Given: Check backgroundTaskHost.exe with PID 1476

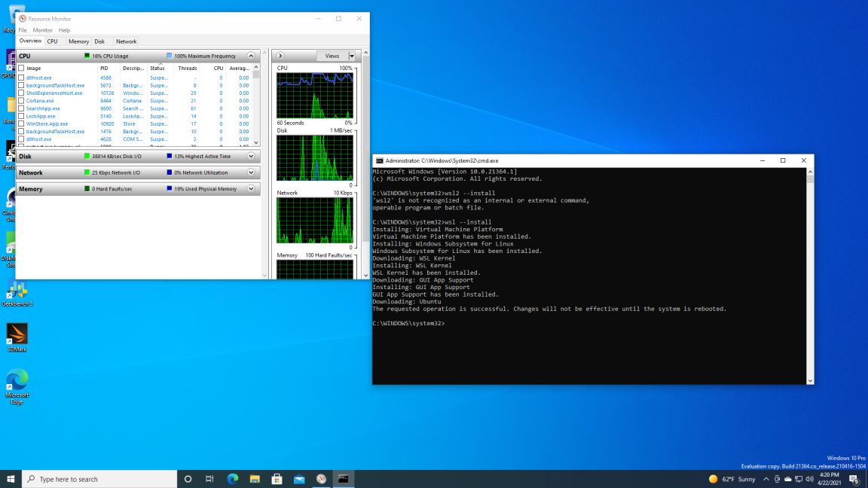Looking at the screenshot, I should [21, 132].
